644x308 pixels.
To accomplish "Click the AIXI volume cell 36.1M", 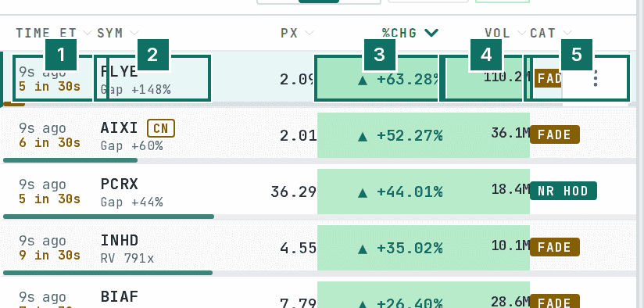I will click(x=510, y=133).
